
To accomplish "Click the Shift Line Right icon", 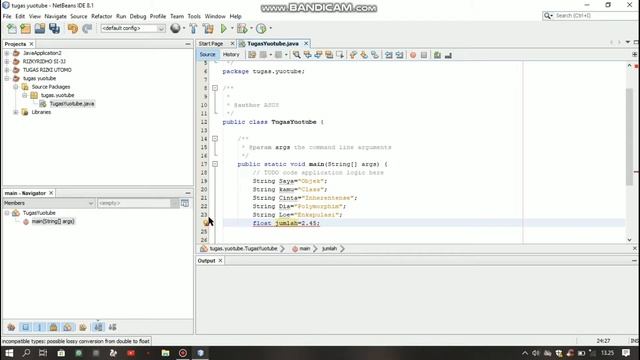I will point(399,55).
